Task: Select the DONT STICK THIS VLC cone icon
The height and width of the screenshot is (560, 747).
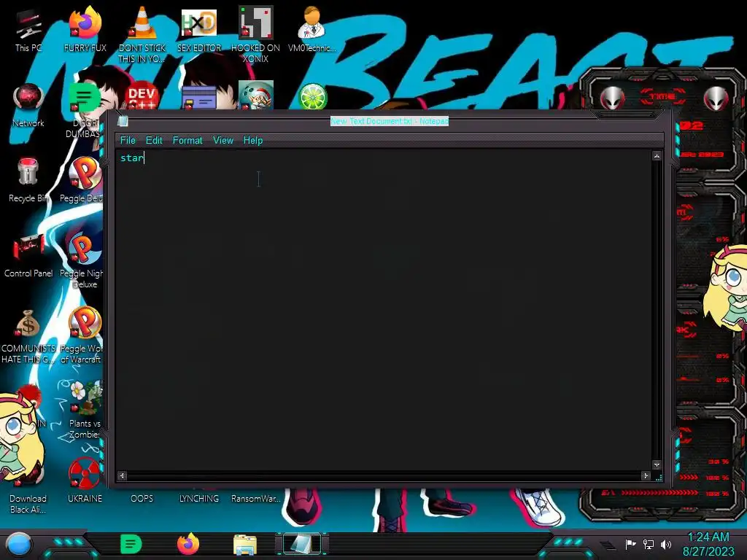Action: [142, 35]
